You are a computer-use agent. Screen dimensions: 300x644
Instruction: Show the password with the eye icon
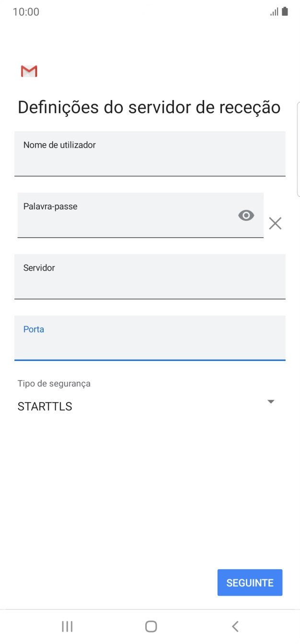(x=246, y=215)
